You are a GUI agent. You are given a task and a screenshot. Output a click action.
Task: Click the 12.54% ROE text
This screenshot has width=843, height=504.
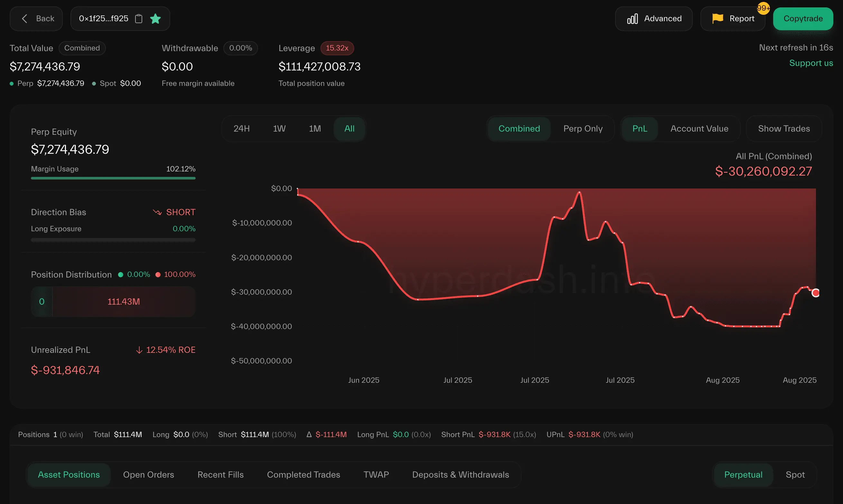click(171, 350)
